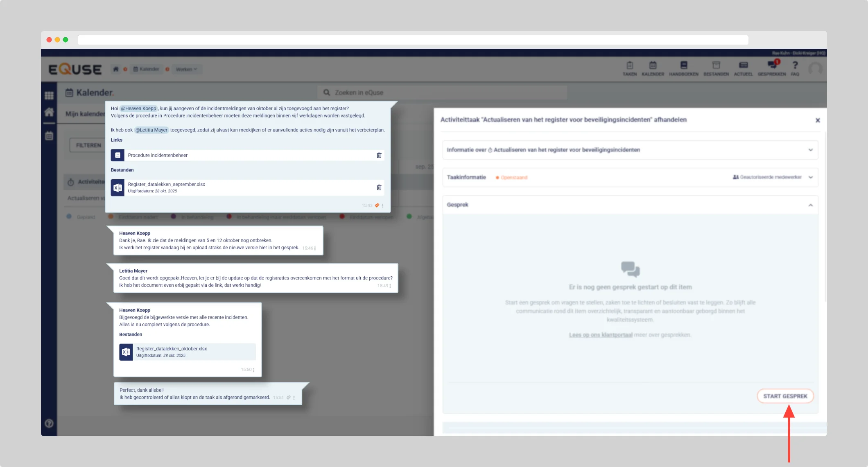Open the Werken dropdown menu

186,69
